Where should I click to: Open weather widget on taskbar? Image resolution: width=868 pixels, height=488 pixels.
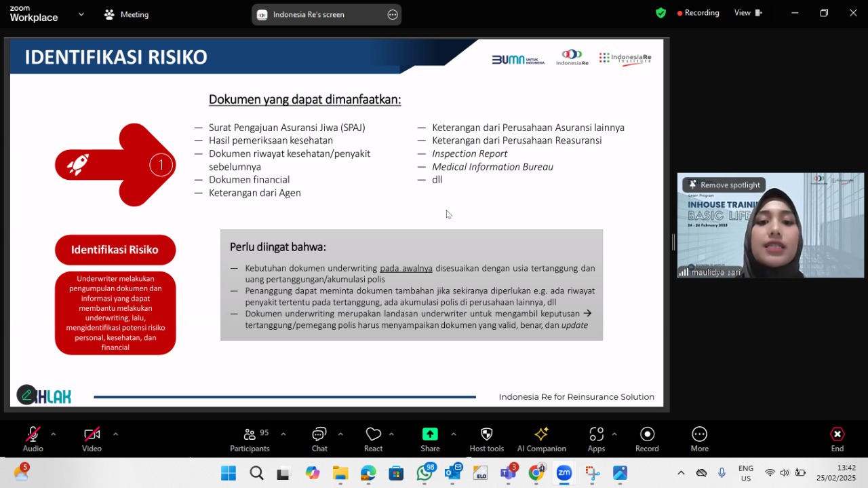(21, 472)
